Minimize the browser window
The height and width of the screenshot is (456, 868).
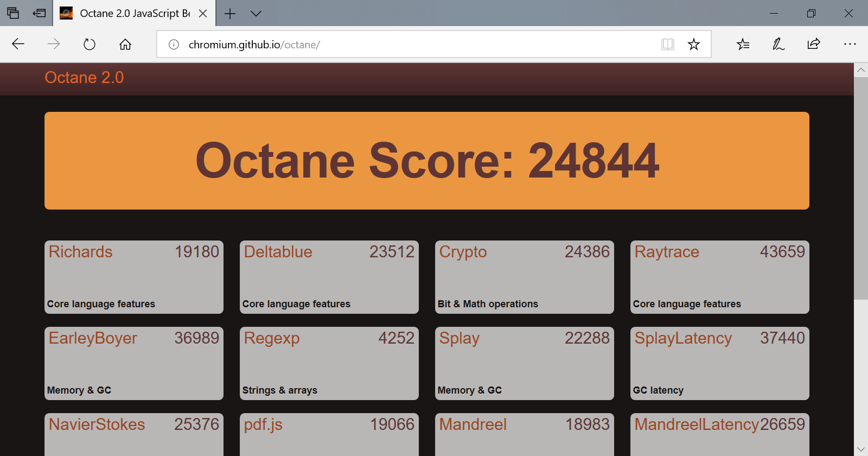(x=774, y=13)
